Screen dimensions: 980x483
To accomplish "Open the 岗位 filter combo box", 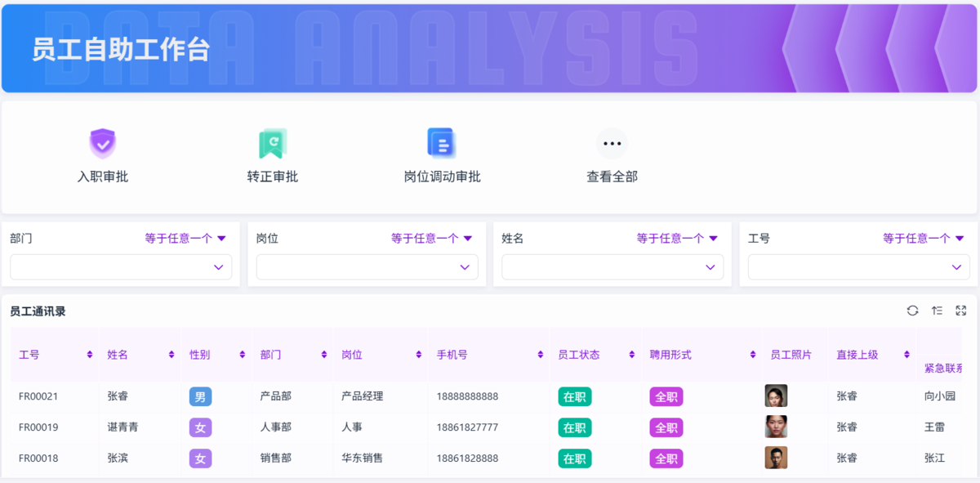I will [367, 267].
